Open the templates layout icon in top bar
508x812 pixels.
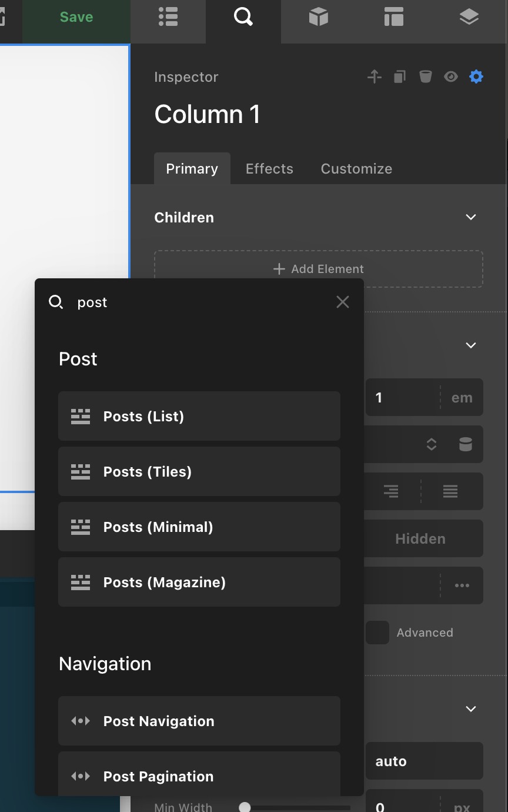tap(393, 18)
